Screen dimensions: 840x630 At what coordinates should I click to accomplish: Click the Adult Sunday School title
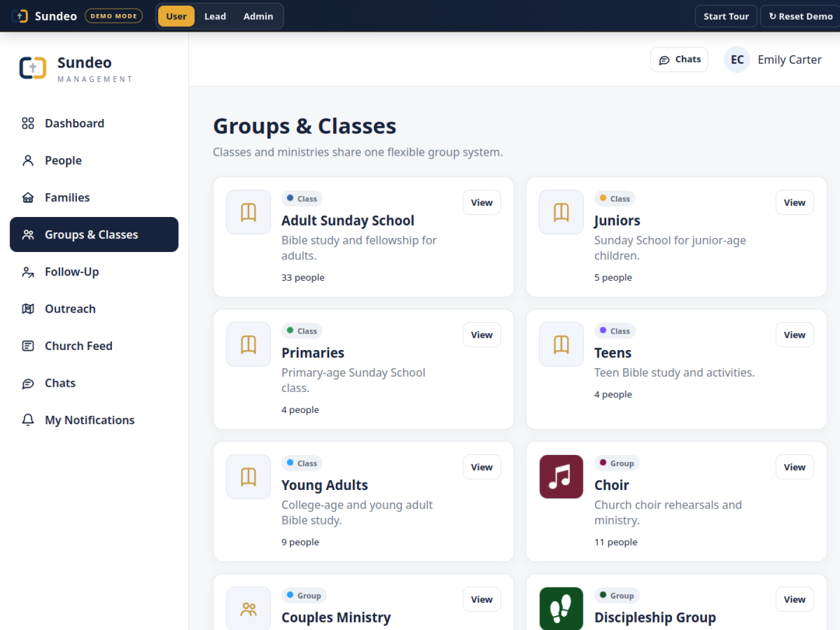pos(348,220)
